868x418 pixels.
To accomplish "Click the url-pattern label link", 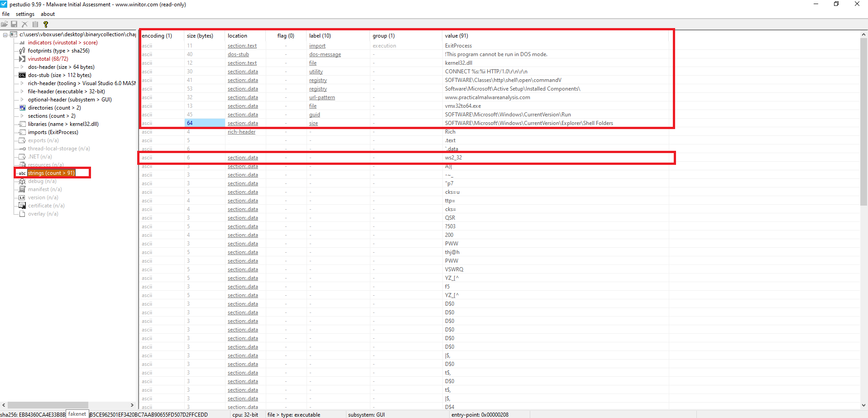I will point(322,97).
